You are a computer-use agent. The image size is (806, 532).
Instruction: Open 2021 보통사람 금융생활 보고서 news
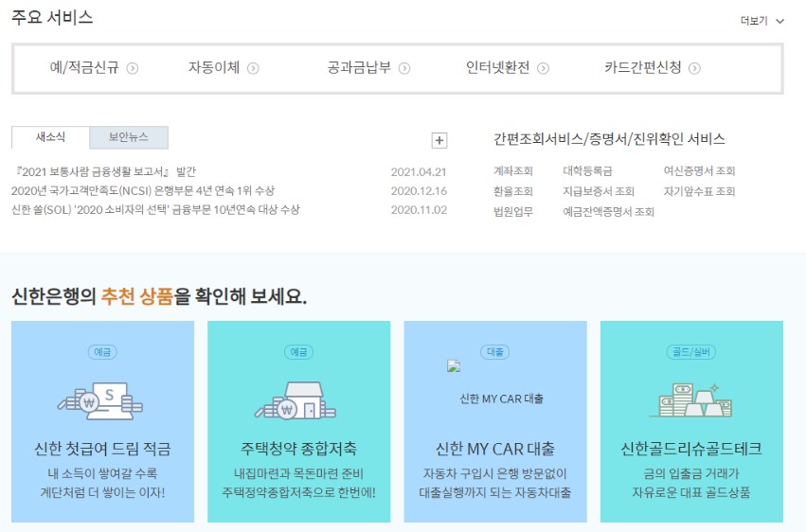104,171
